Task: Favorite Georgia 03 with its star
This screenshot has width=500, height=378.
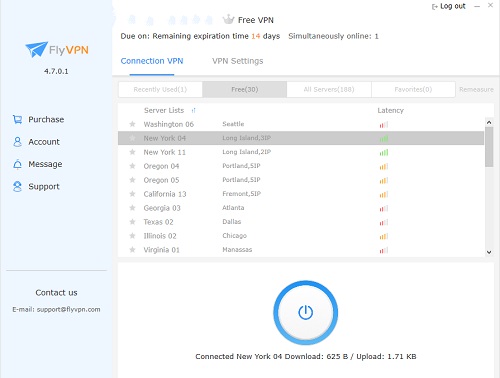Action: click(132, 208)
